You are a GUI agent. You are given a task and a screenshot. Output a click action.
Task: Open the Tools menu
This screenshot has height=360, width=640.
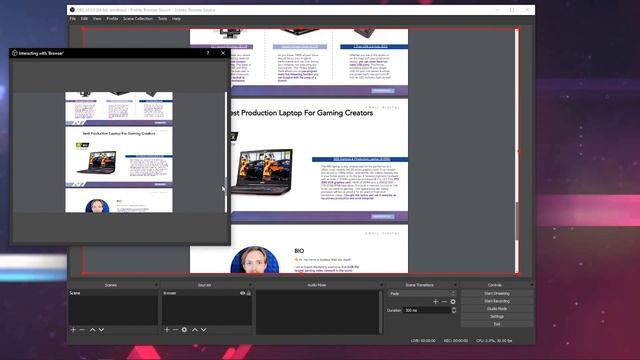[162, 19]
